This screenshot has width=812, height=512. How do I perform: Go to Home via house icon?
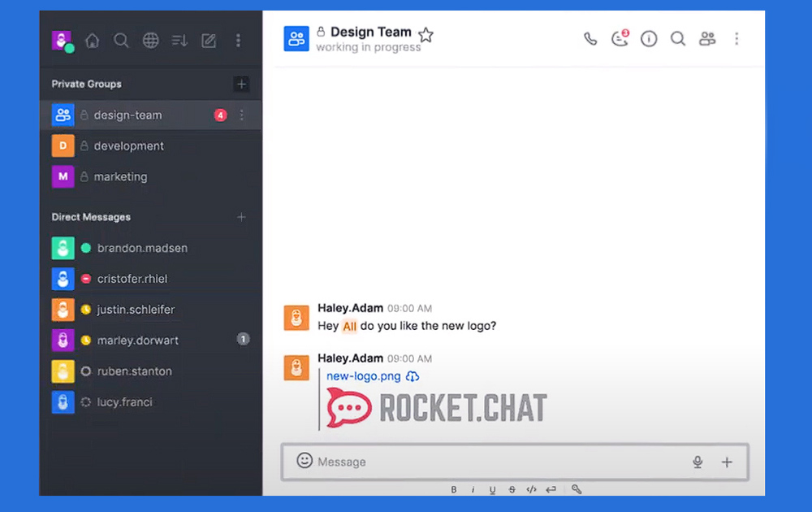click(x=93, y=41)
